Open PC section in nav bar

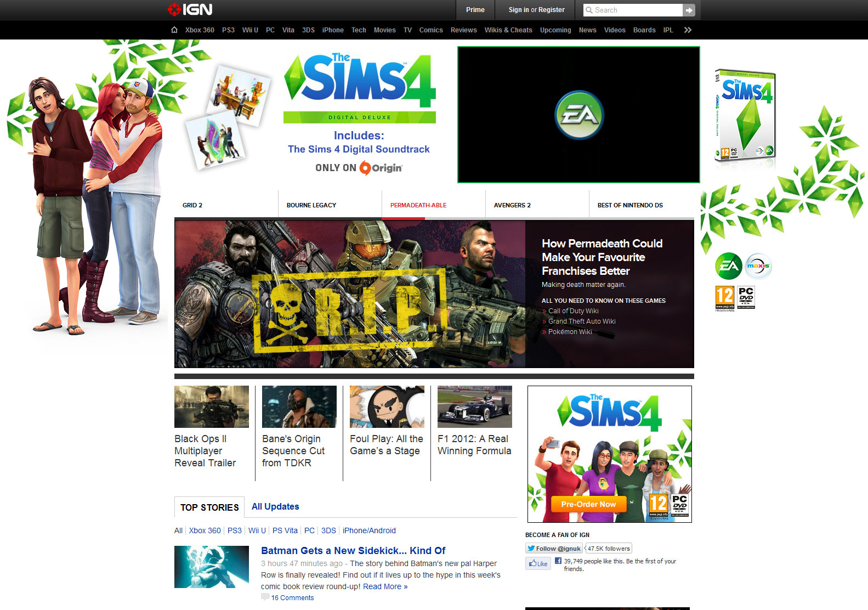pos(270,30)
